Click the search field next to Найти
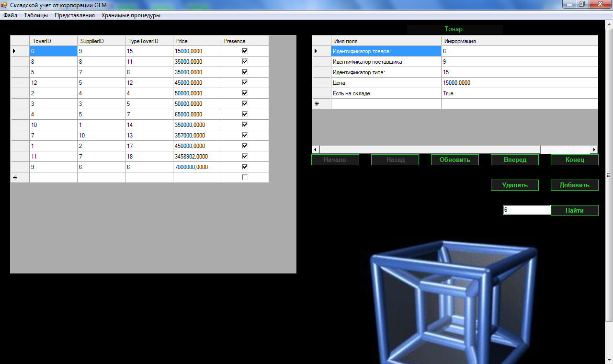The height and width of the screenshot is (364, 613). tap(526, 210)
